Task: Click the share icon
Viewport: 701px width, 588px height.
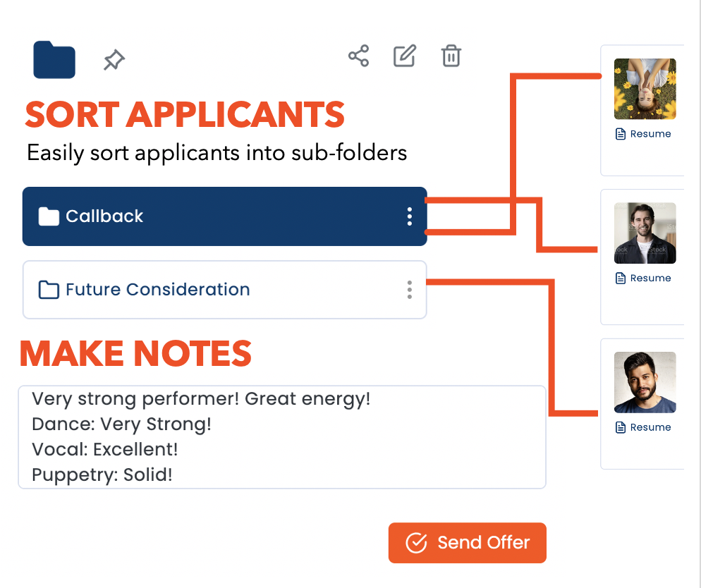Action: point(358,56)
